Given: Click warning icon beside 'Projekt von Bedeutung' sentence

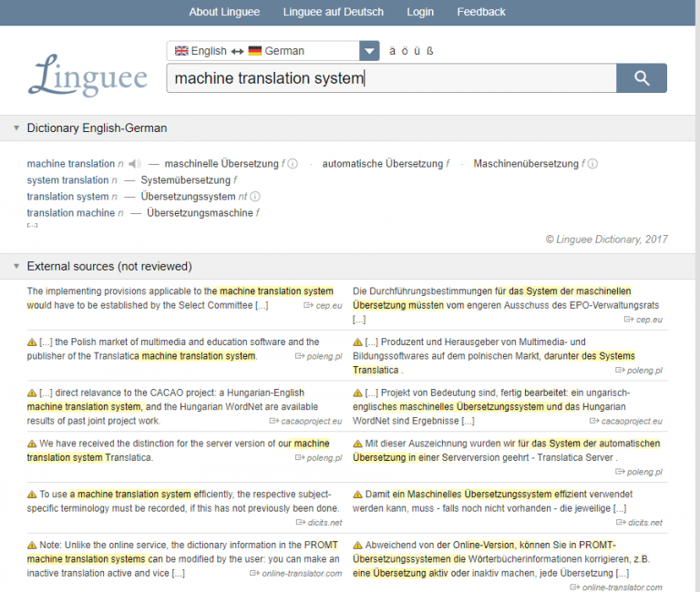Looking at the screenshot, I should [357, 393].
